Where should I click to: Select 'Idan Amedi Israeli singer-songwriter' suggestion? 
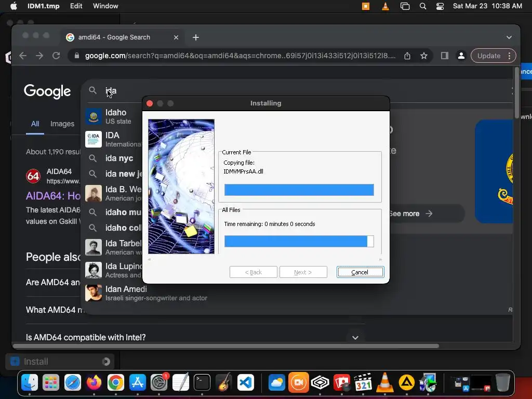pyautogui.click(x=146, y=293)
